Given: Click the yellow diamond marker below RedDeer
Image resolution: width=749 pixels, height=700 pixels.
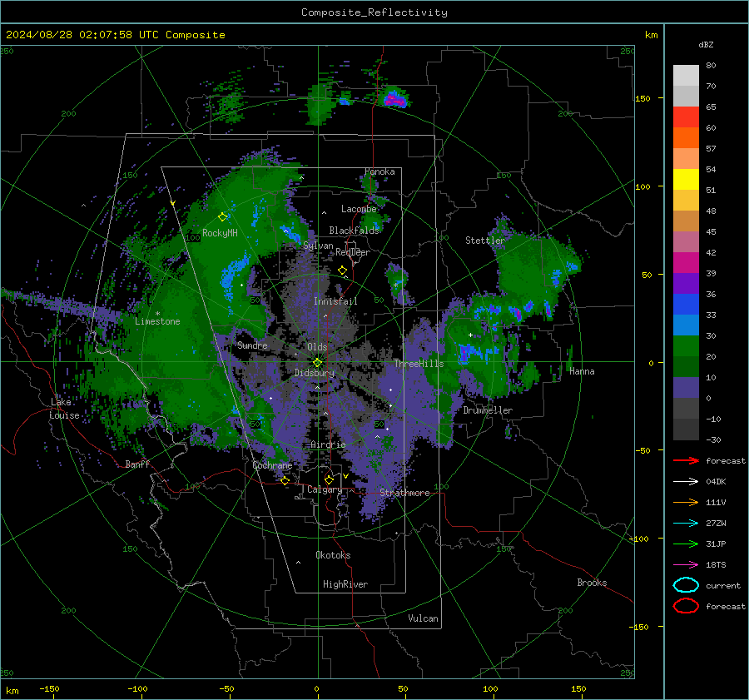Looking at the screenshot, I should pos(342,271).
